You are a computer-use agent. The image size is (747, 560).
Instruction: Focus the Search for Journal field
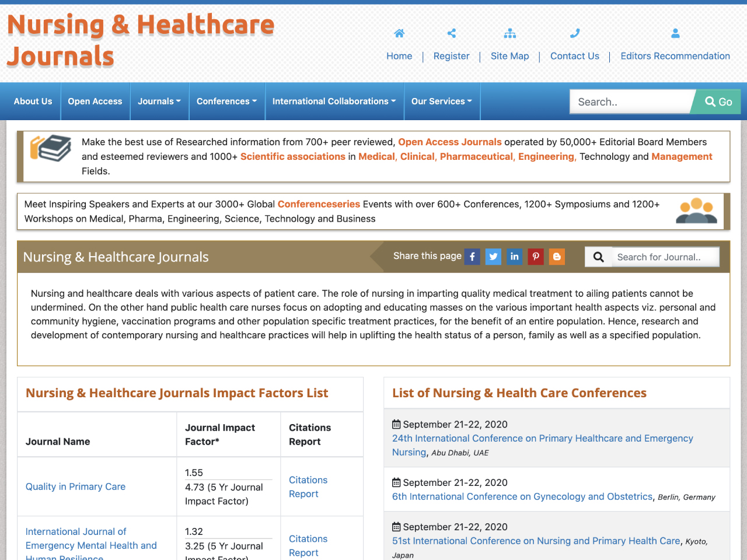tap(665, 257)
